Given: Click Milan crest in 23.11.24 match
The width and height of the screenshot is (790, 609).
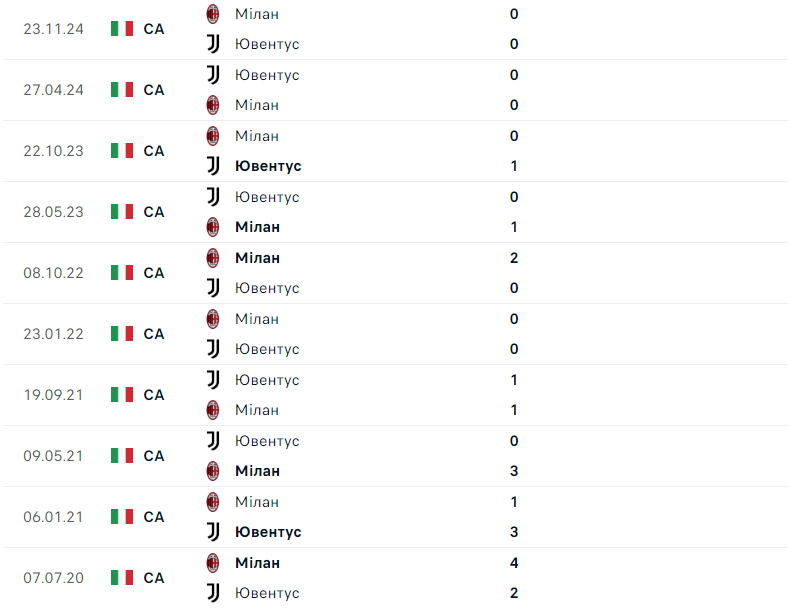Looking at the screenshot, I should [212, 14].
